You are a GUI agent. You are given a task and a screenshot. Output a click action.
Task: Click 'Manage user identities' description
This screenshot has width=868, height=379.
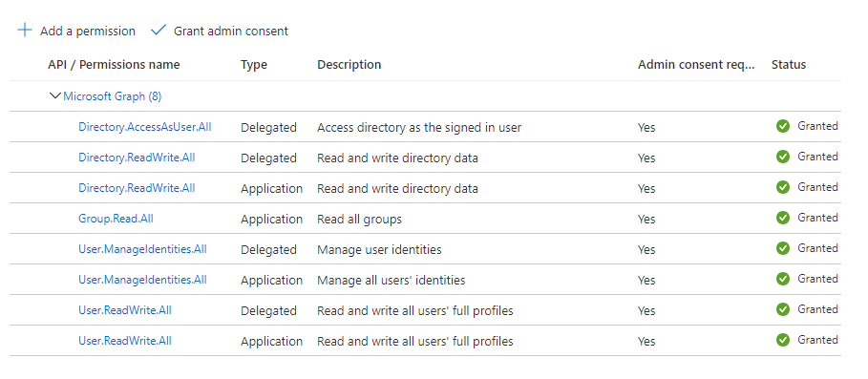pos(379,249)
